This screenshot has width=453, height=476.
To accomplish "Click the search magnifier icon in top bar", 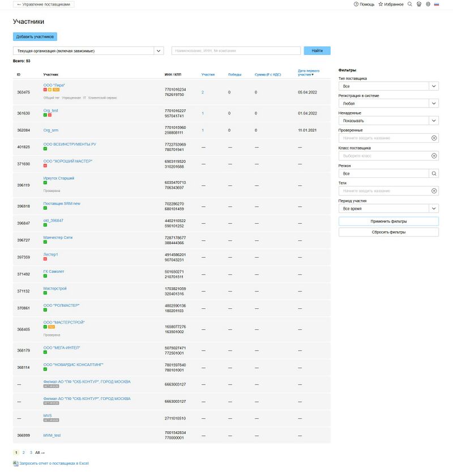I will (x=409, y=4).
